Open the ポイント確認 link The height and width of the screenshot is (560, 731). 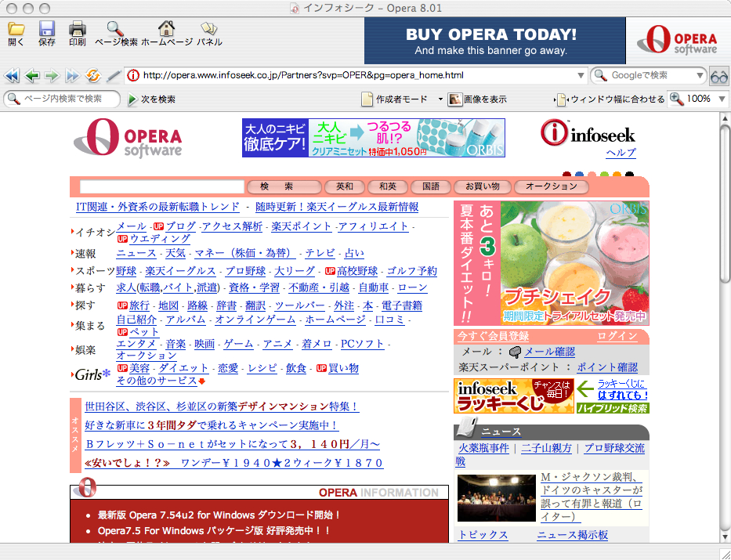(x=607, y=367)
